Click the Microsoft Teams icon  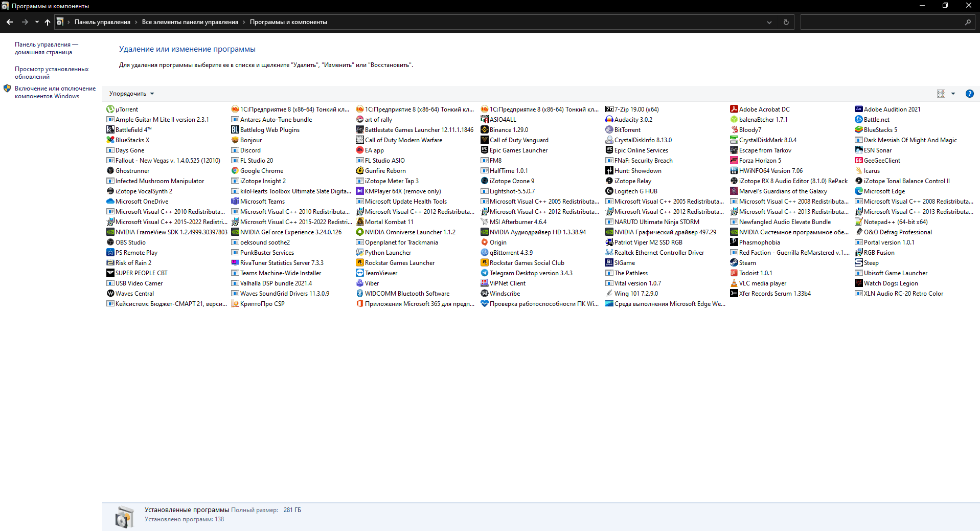coord(235,201)
